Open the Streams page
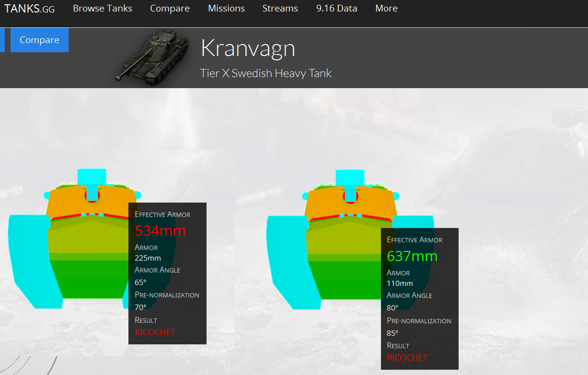Viewport: 588px width, 375px height. pos(280,9)
